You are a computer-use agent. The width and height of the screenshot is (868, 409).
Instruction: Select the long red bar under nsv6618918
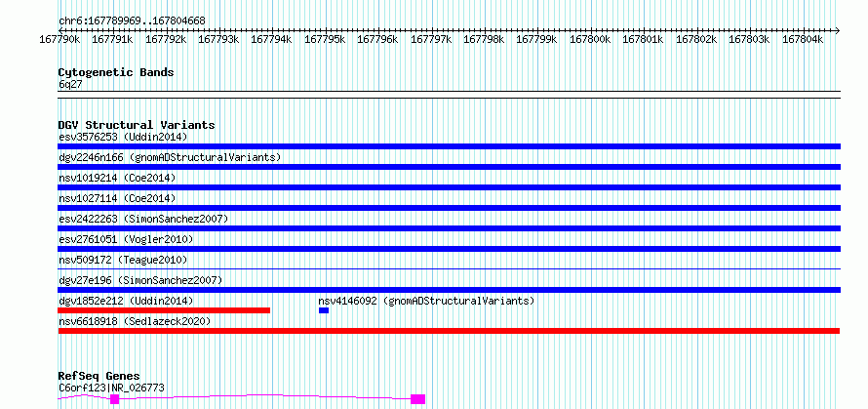pyautogui.click(x=449, y=331)
